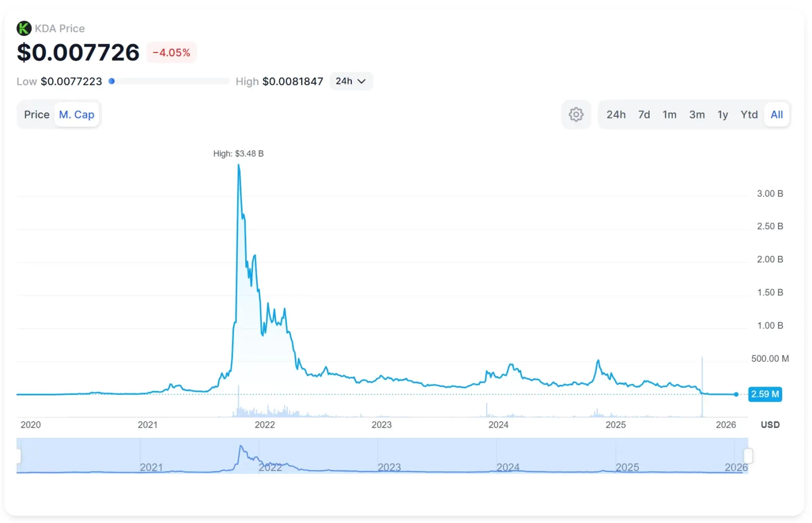Click the High: $3.48 B peak label
The image size is (812, 523).
(238, 154)
